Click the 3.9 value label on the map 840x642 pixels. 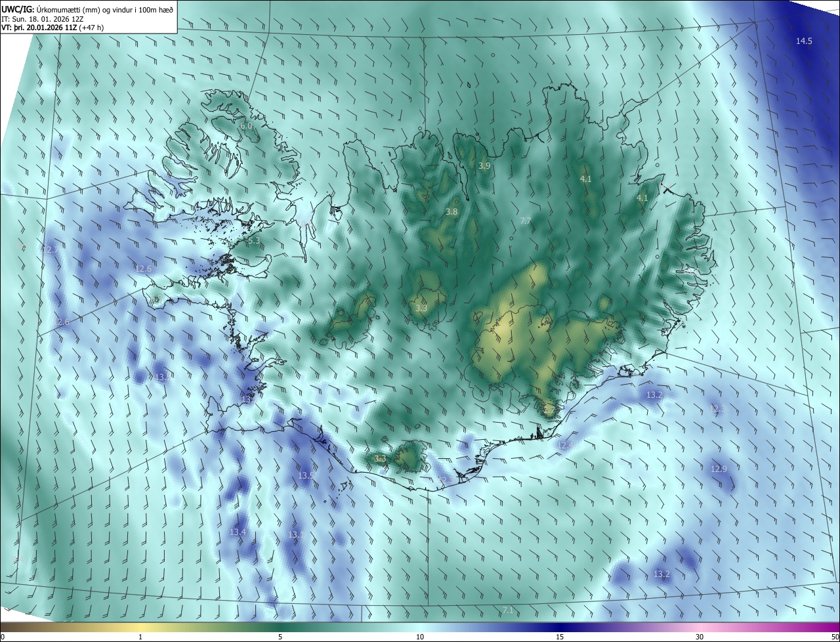pos(484,166)
